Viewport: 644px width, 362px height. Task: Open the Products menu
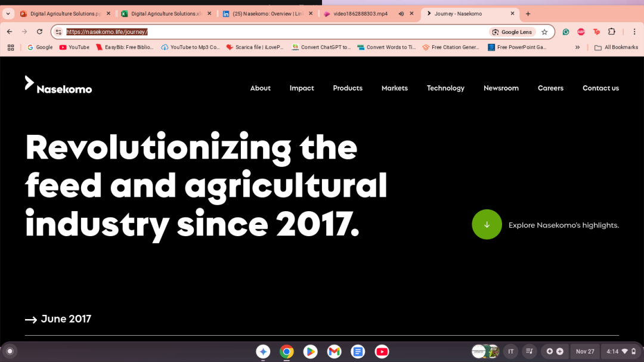pos(348,88)
